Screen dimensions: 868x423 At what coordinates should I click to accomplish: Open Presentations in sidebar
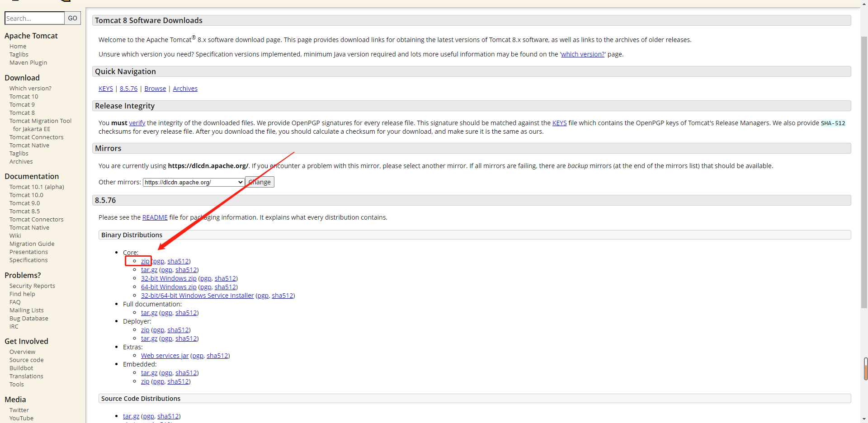pyautogui.click(x=28, y=252)
